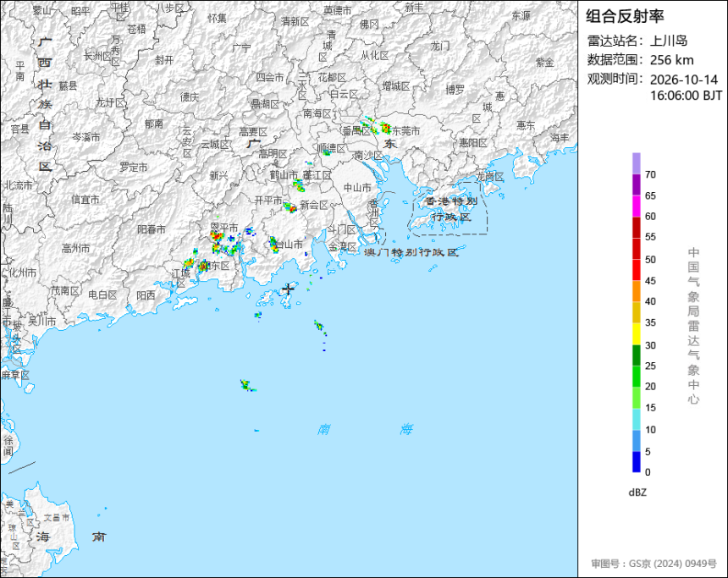This screenshot has height=578, width=728.
Task: Select the dark blue 0 dBZ swatch
Action: coord(636,461)
